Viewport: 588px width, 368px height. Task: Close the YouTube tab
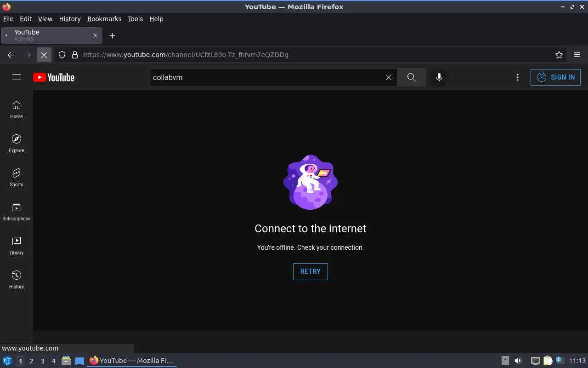(95, 35)
